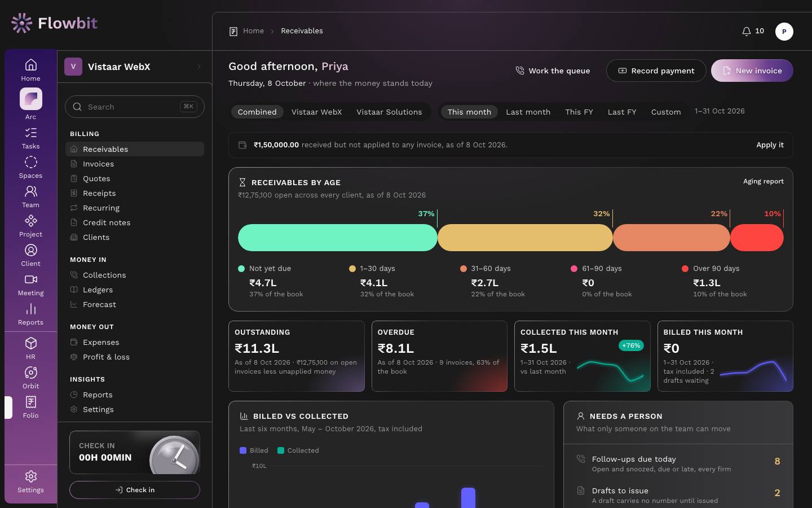Open Profit & loss under Money Out
812x508 pixels.
[x=135, y=357]
